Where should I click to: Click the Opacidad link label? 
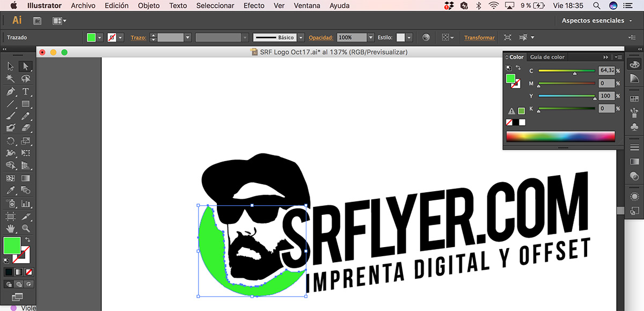pyautogui.click(x=321, y=38)
